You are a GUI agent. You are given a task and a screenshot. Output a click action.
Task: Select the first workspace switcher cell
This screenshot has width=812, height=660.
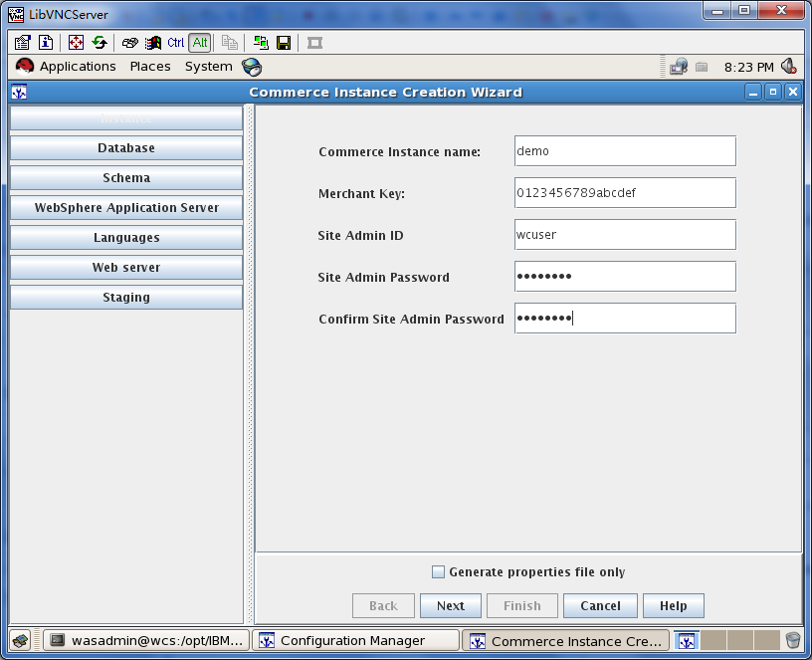(687, 641)
